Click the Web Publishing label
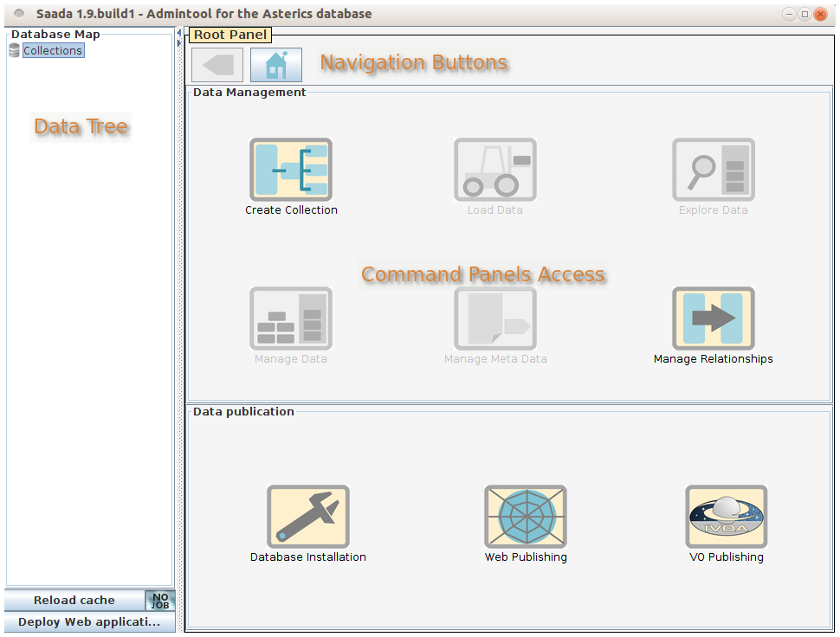840x637 pixels. click(526, 557)
